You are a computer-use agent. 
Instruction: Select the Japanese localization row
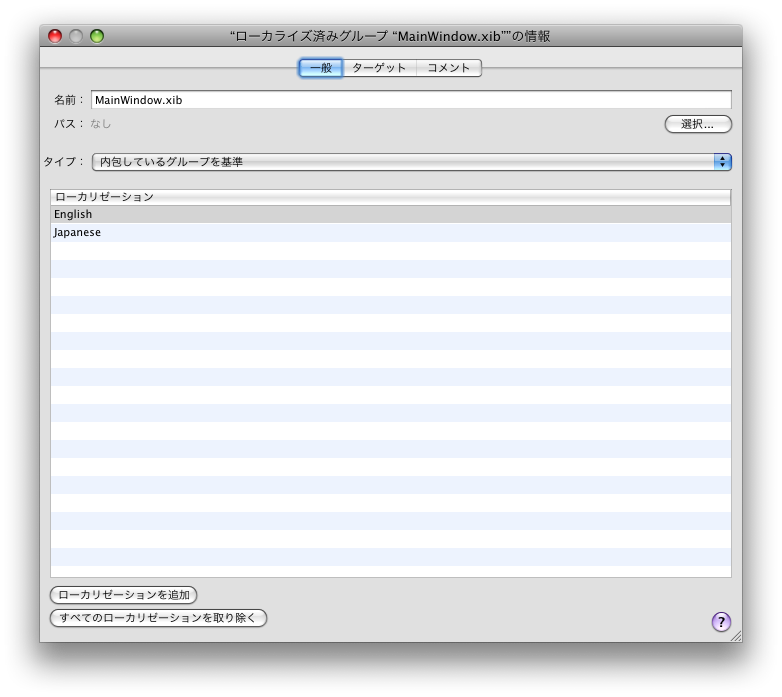pyautogui.click(x=391, y=232)
